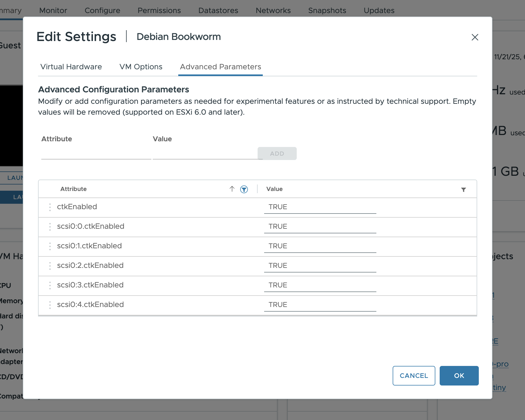This screenshot has height=420, width=525.
Task: Click the Value column filter icon
Action: tap(463, 190)
